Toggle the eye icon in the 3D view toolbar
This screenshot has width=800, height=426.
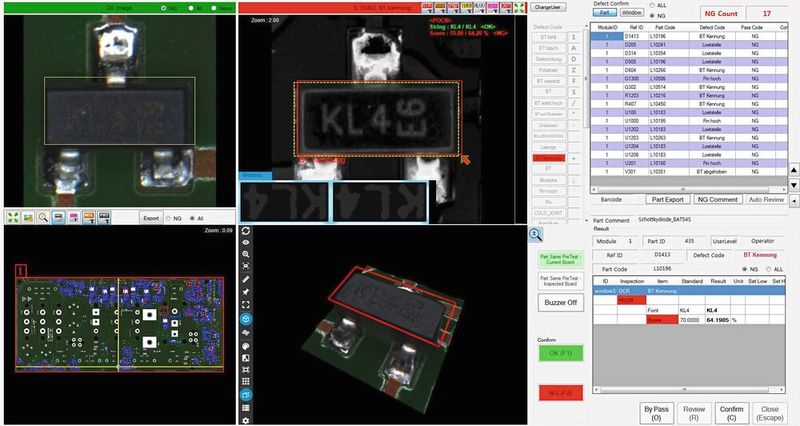[x=246, y=242]
